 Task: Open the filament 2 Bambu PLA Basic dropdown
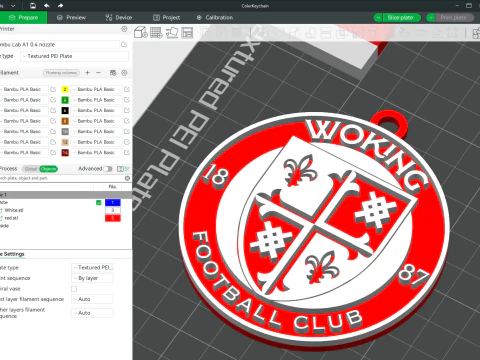[x=96, y=89]
